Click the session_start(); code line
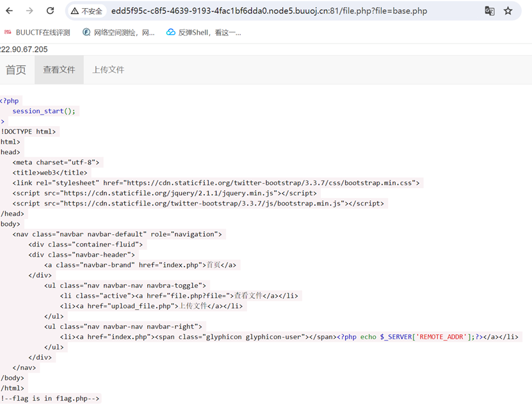Viewport: 532px width, 409px height. click(x=44, y=111)
